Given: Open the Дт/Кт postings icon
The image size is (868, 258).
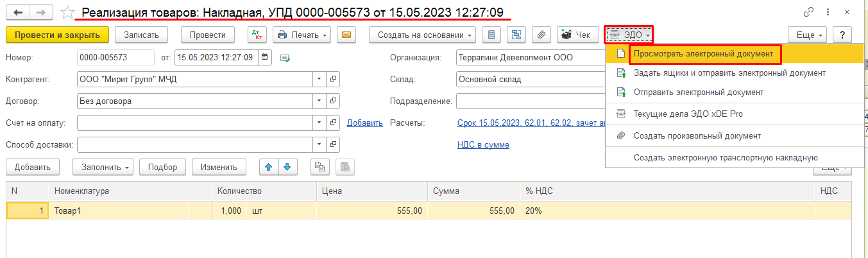Looking at the screenshot, I should 257,35.
